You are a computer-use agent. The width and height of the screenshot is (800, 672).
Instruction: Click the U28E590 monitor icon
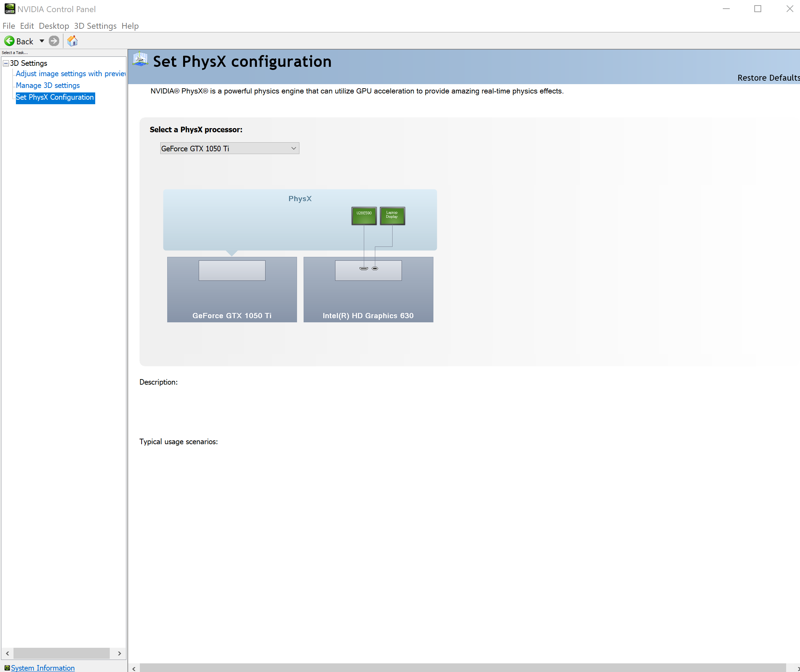pos(364,216)
